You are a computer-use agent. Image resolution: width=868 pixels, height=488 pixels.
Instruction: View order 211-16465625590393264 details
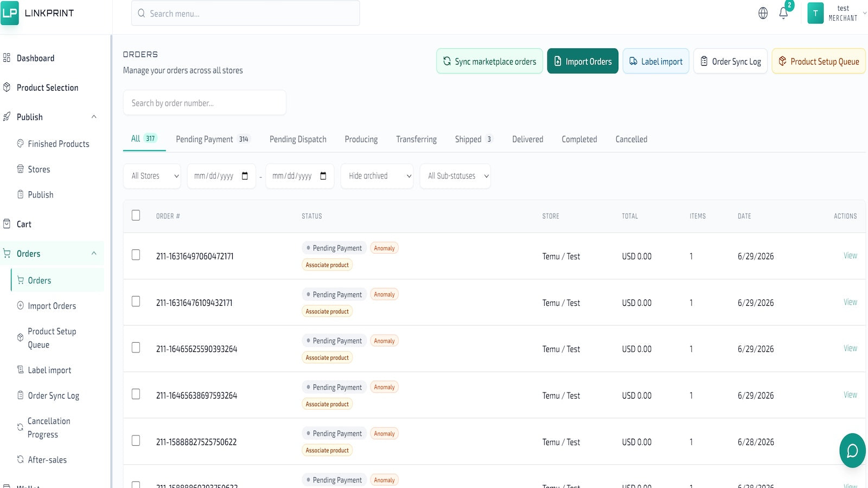click(850, 348)
